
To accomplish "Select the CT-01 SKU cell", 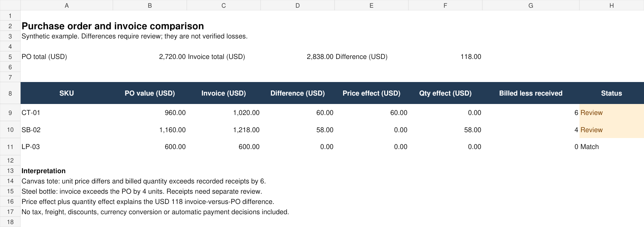I will (x=67, y=113).
